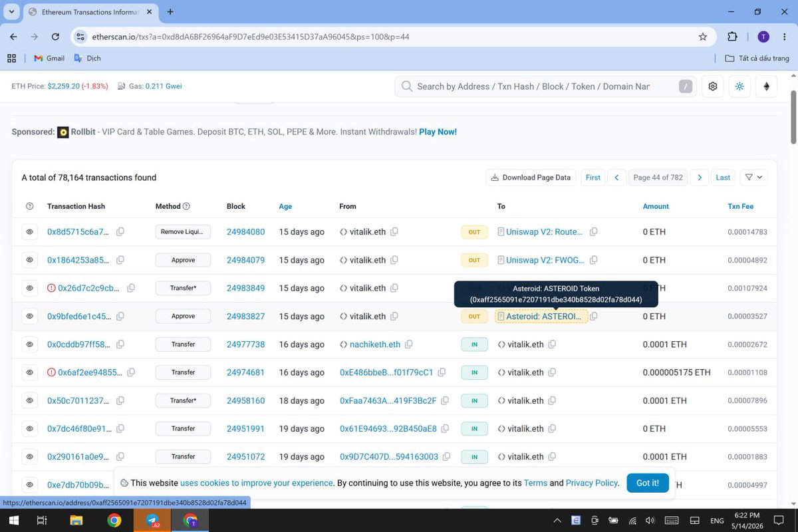Copy transaction hash 0x8d5715c6a7
This screenshot has height=532, width=798.
click(120, 232)
